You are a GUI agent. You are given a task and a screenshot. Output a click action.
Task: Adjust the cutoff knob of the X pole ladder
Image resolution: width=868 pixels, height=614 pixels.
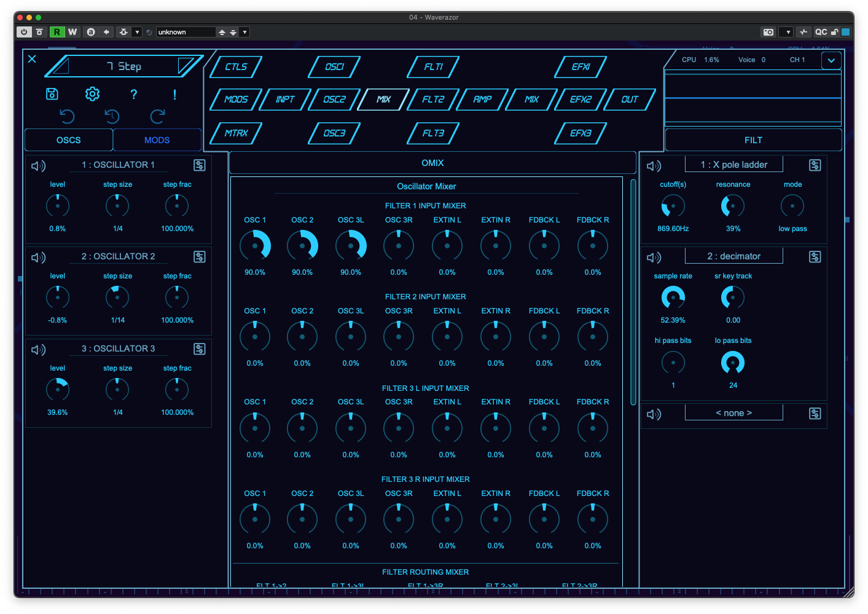(x=672, y=206)
